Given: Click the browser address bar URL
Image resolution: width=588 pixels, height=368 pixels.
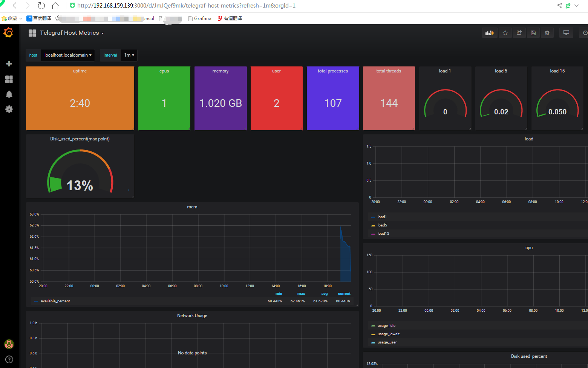Looking at the screenshot, I should (x=186, y=6).
